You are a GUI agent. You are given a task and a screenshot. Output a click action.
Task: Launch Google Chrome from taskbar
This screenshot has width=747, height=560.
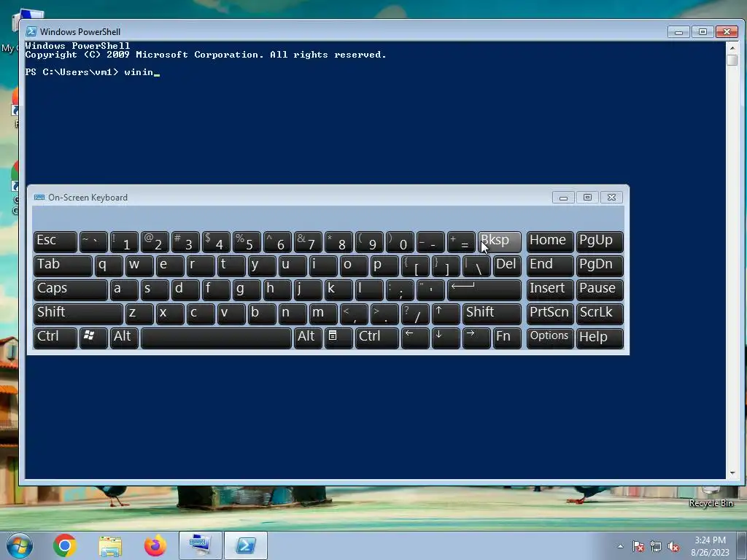(x=65, y=545)
